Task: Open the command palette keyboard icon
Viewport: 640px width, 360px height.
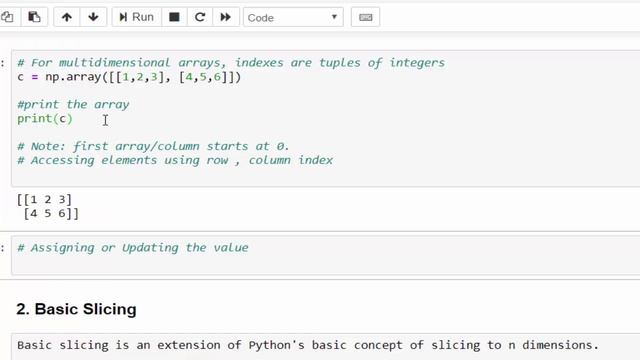Action: point(365,17)
